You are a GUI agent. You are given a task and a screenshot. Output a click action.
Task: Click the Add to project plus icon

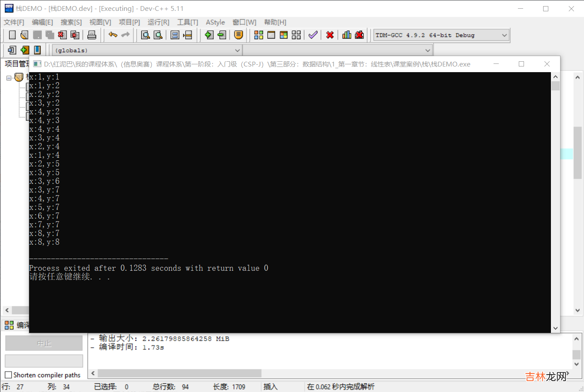tap(209, 35)
